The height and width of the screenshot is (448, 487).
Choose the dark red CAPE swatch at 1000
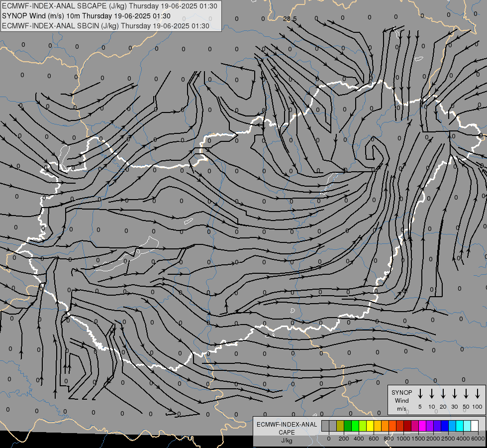coord(407,426)
